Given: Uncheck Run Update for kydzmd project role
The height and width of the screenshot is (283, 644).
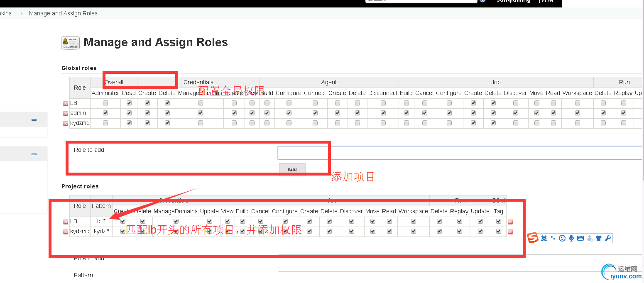Looking at the screenshot, I should 480,232.
